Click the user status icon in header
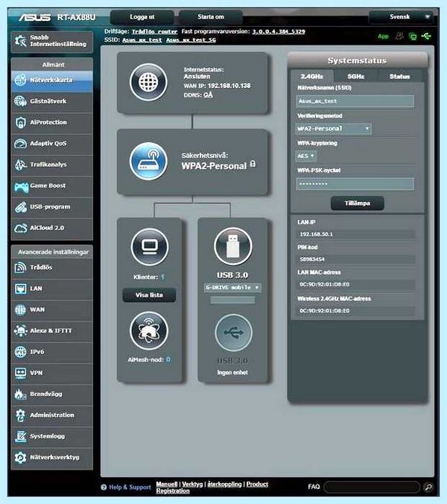 point(399,36)
